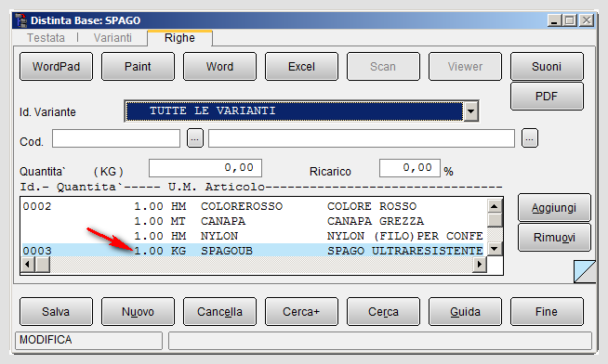
Task: Switch to the Varianti tab
Action: (112, 38)
